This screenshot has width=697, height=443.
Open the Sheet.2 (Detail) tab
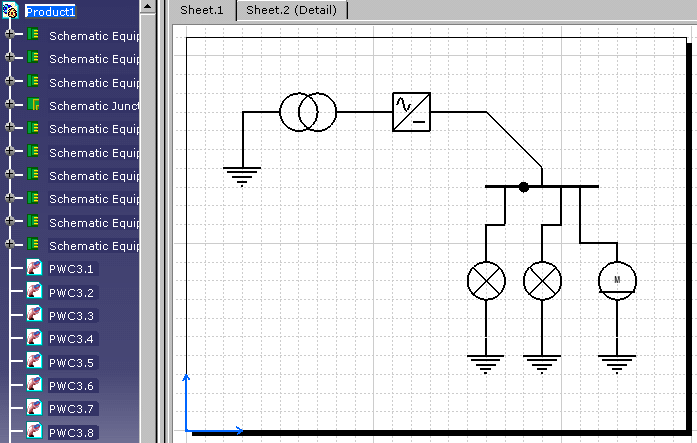[292, 10]
